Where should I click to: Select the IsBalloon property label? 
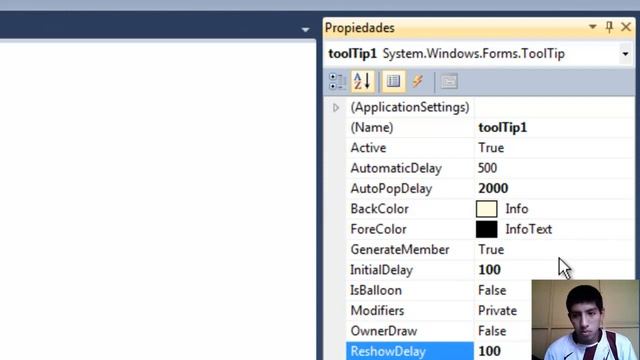click(x=376, y=291)
